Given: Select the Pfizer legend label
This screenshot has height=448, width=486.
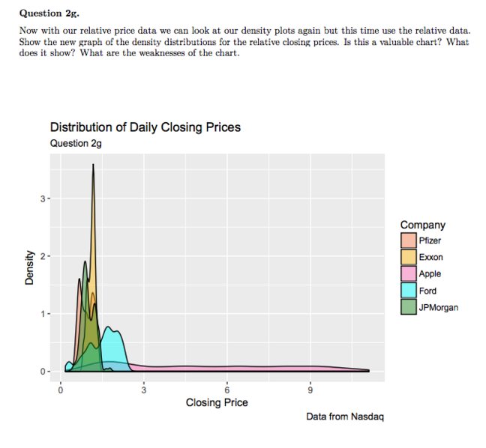Looking at the screenshot, I should pyautogui.click(x=430, y=240).
